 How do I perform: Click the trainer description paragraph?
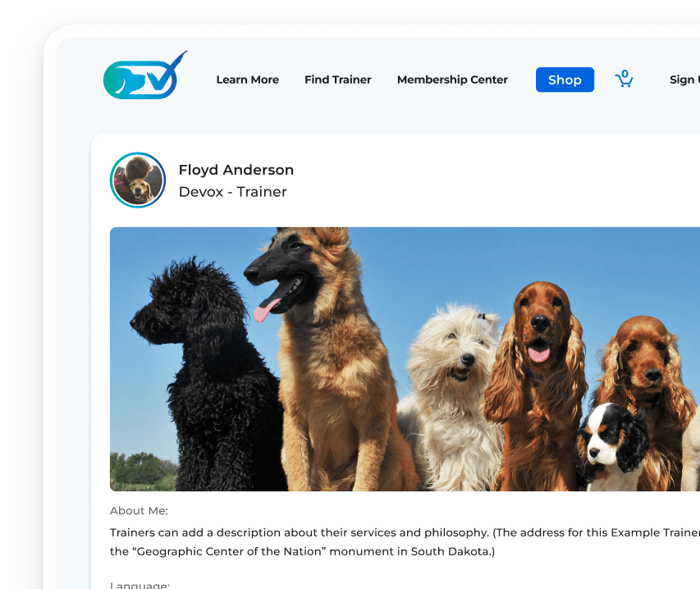click(x=402, y=541)
